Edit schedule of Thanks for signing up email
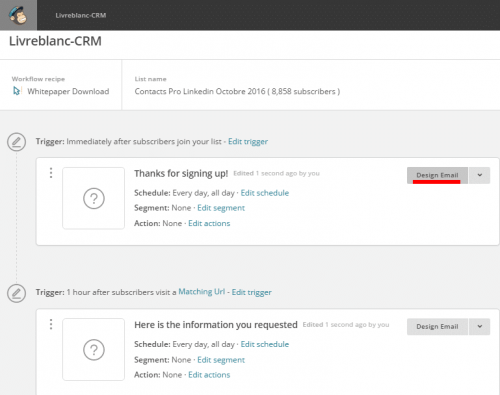 tap(265, 193)
